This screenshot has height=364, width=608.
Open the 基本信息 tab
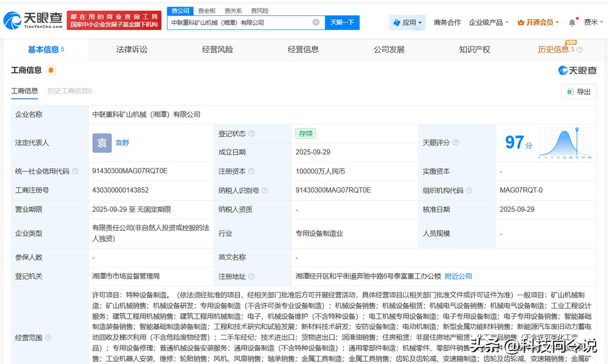coord(46,49)
